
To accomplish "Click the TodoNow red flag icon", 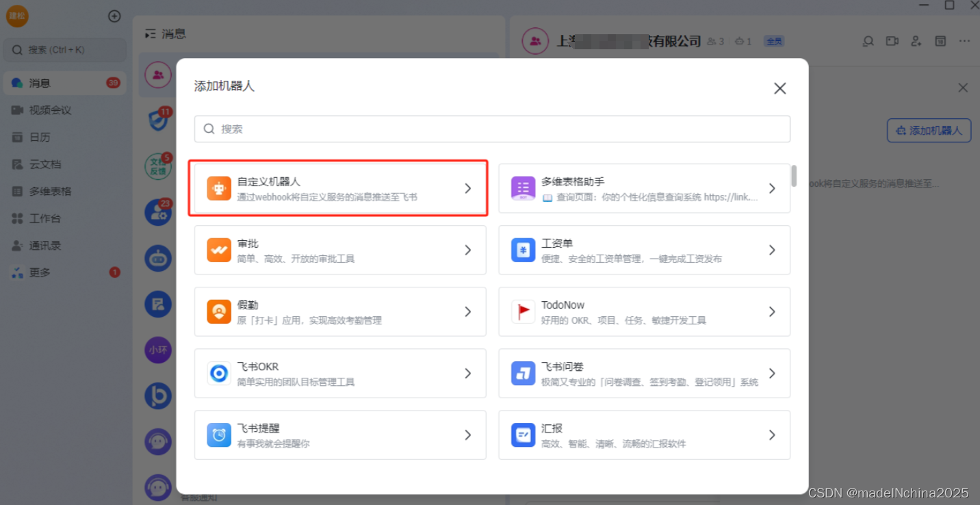I will pos(524,311).
